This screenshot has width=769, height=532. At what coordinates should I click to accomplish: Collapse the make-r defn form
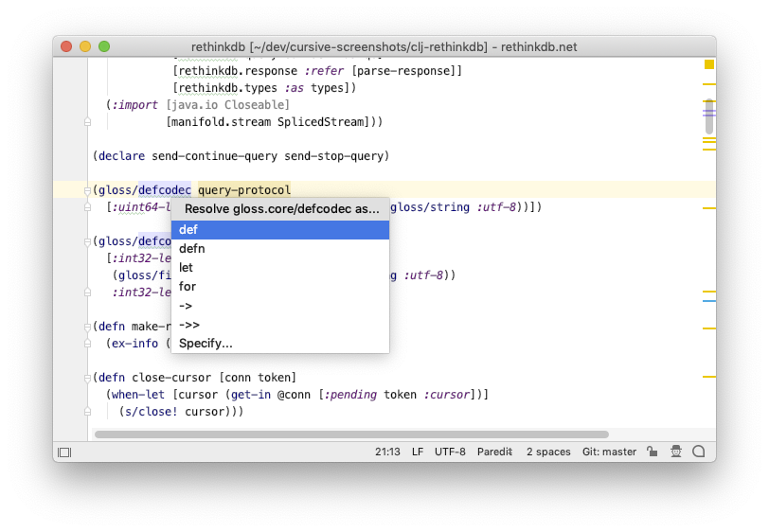[x=87, y=327]
